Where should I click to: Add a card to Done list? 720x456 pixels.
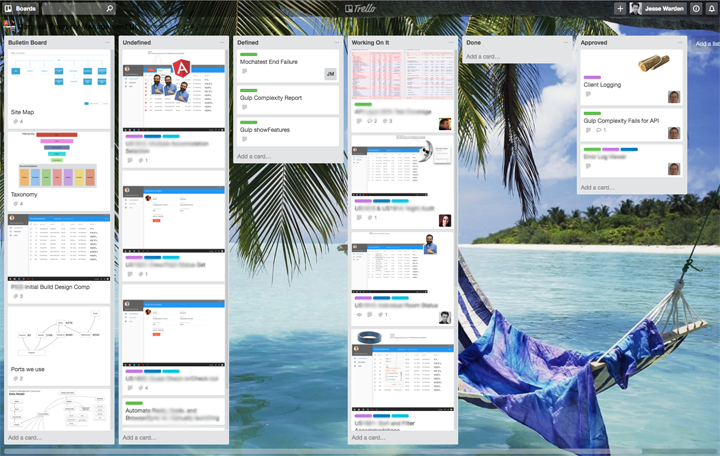pyautogui.click(x=483, y=56)
